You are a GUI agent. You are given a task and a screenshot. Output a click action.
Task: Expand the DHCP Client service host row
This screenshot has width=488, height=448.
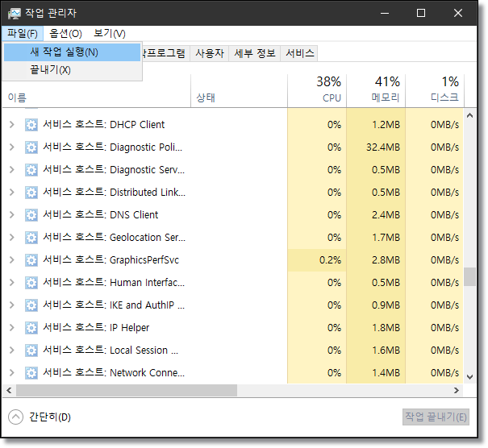click(12, 125)
